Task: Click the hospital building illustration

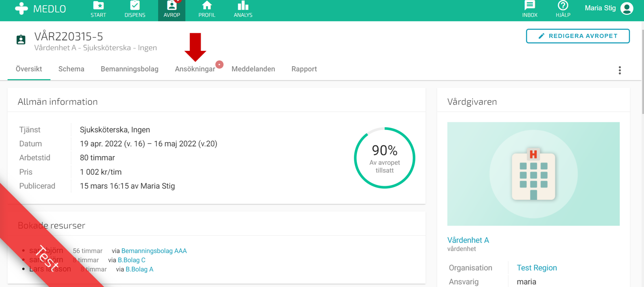Action: pyautogui.click(x=533, y=174)
